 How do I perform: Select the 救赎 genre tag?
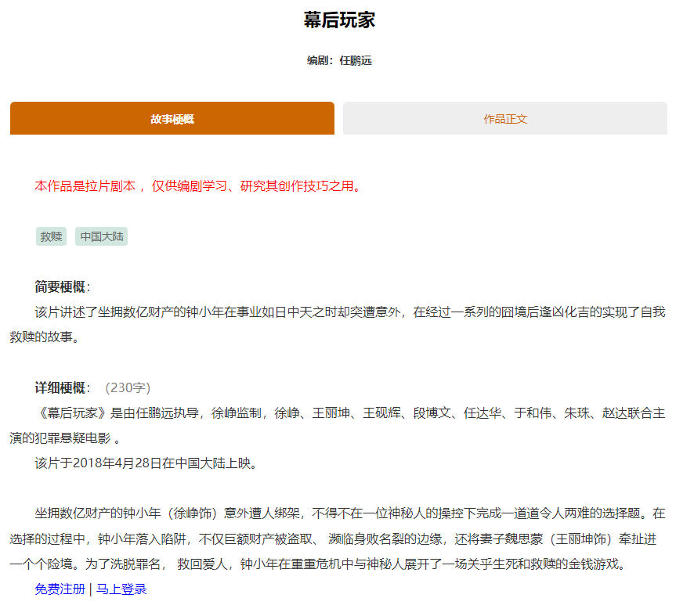click(x=50, y=236)
